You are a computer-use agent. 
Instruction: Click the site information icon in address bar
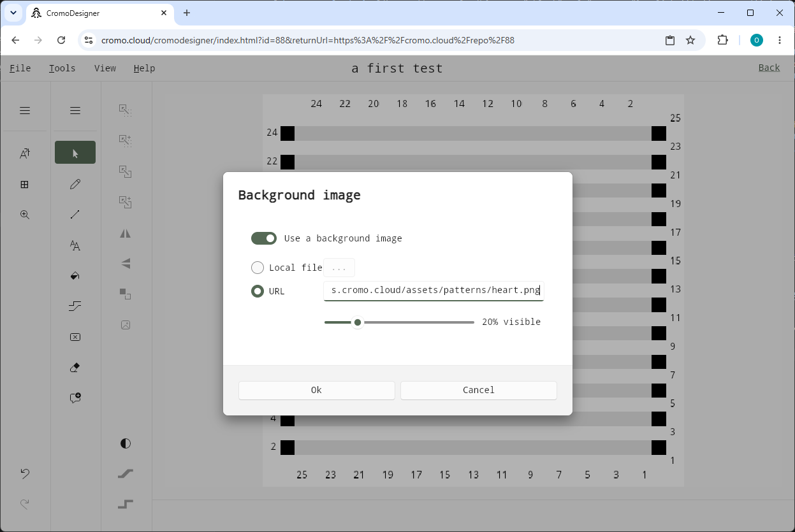tap(89, 40)
